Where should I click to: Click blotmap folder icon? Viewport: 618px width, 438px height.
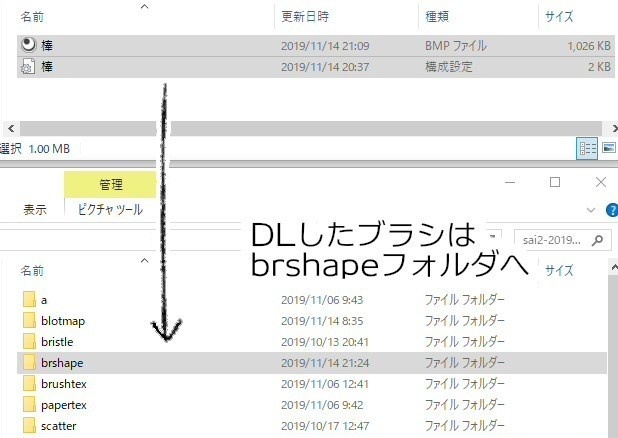[30, 321]
